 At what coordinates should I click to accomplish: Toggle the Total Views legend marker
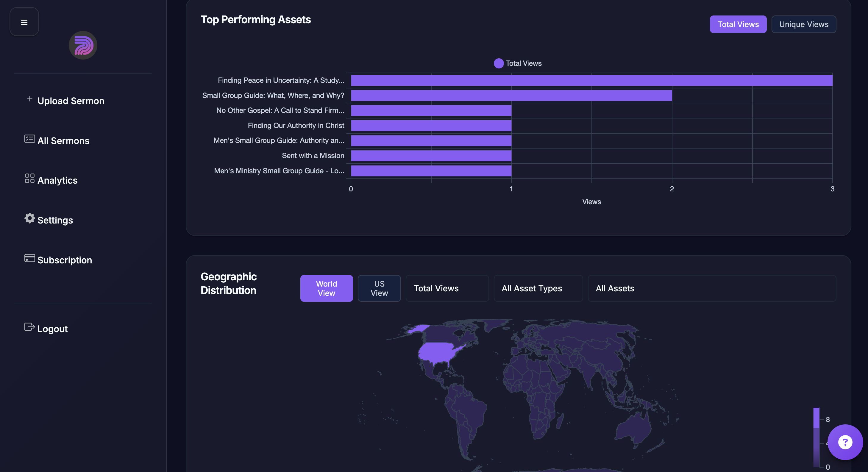[x=499, y=63]
